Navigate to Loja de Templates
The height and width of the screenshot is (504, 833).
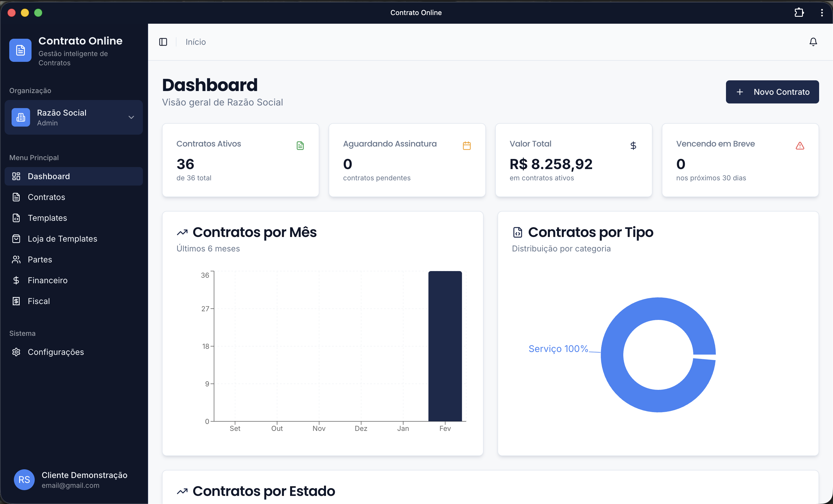click(74, 239)
